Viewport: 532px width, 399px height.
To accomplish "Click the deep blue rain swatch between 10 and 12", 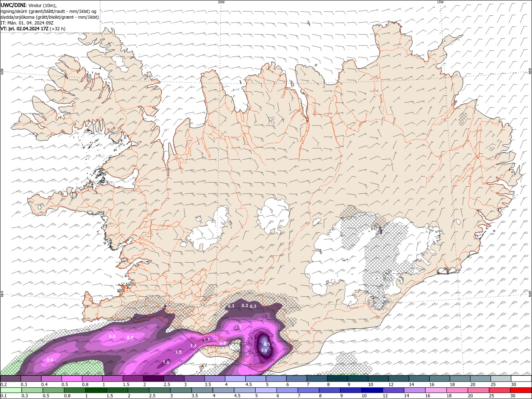I will pyautogui.click(x=372, y=390).
